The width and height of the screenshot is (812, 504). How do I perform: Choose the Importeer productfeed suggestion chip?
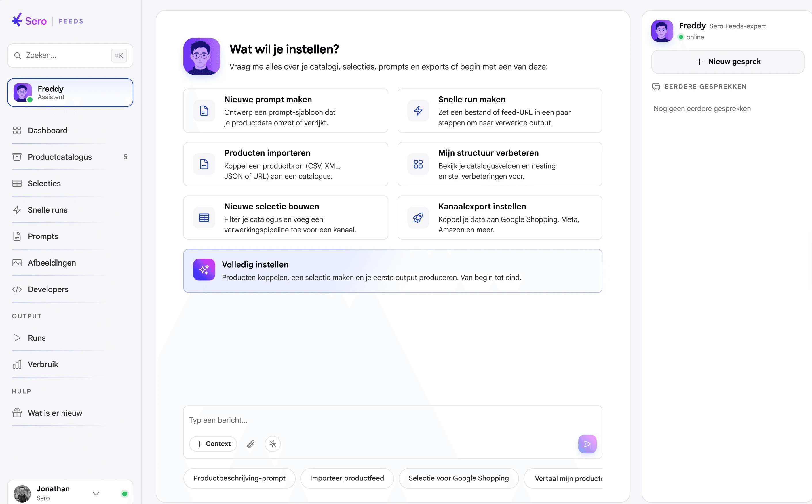point(347,478)
